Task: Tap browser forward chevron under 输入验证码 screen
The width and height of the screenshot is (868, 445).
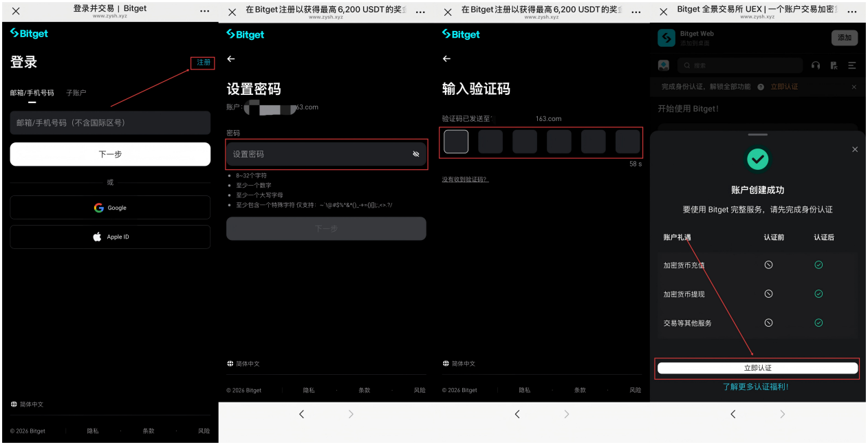Action: (x=567, y=414)
